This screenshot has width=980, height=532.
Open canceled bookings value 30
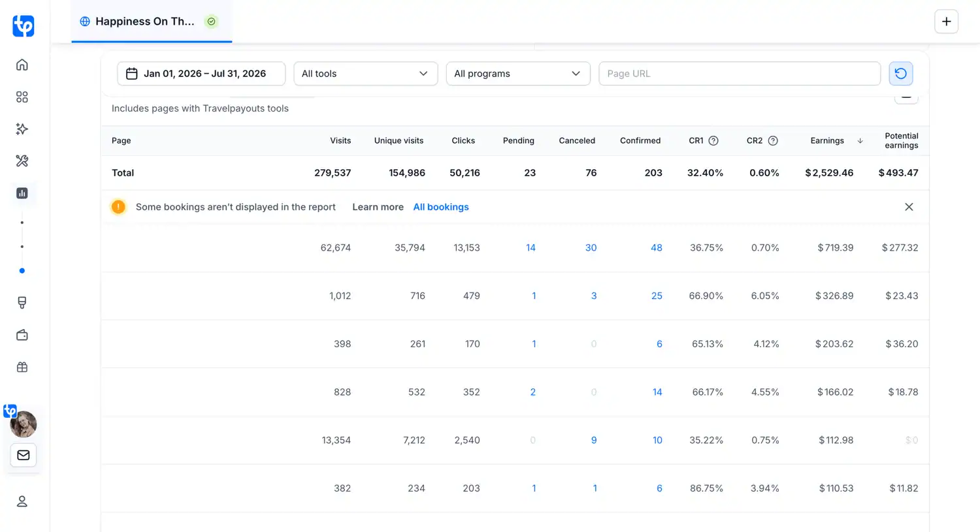pos(591,247)
